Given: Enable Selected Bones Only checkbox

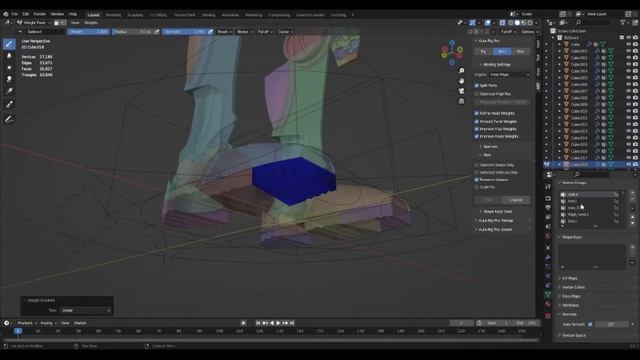Looking at the screenshot, I should [476, 165].
